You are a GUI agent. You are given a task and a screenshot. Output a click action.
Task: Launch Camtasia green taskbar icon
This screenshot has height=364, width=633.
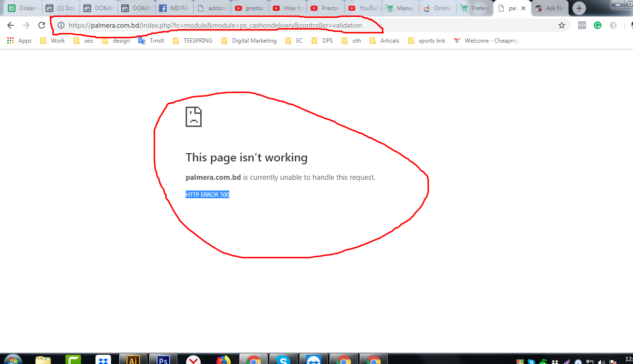[73, 360]
